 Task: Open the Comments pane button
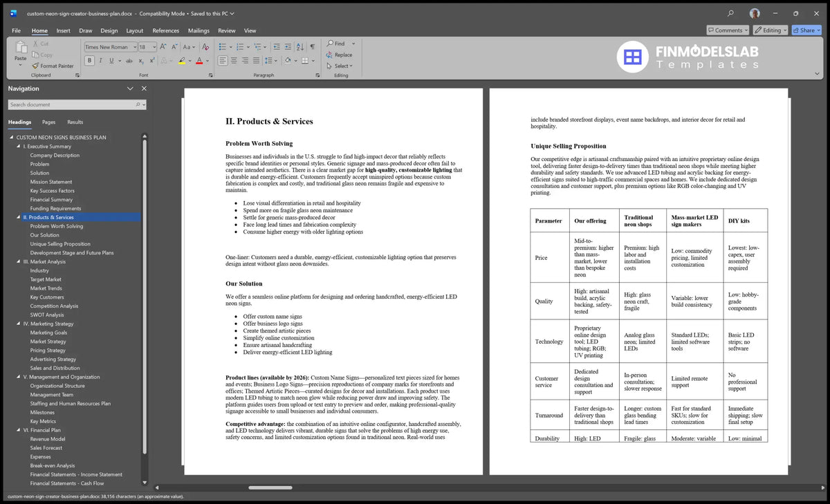coord(728,30)
